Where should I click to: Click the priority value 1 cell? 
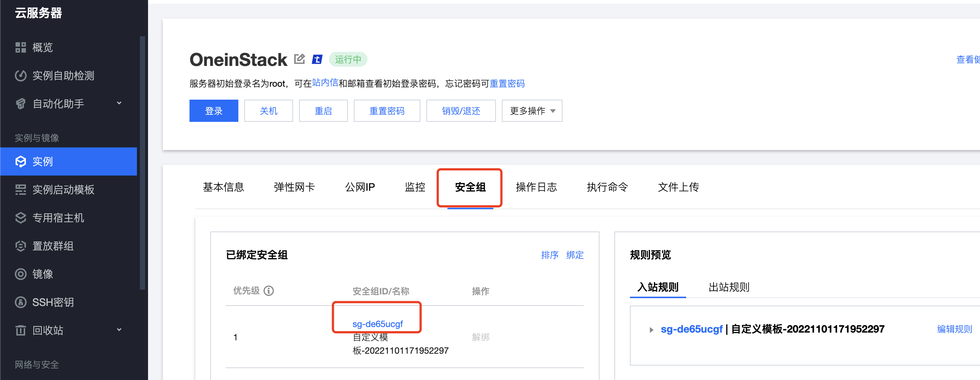tap(235, 337)
